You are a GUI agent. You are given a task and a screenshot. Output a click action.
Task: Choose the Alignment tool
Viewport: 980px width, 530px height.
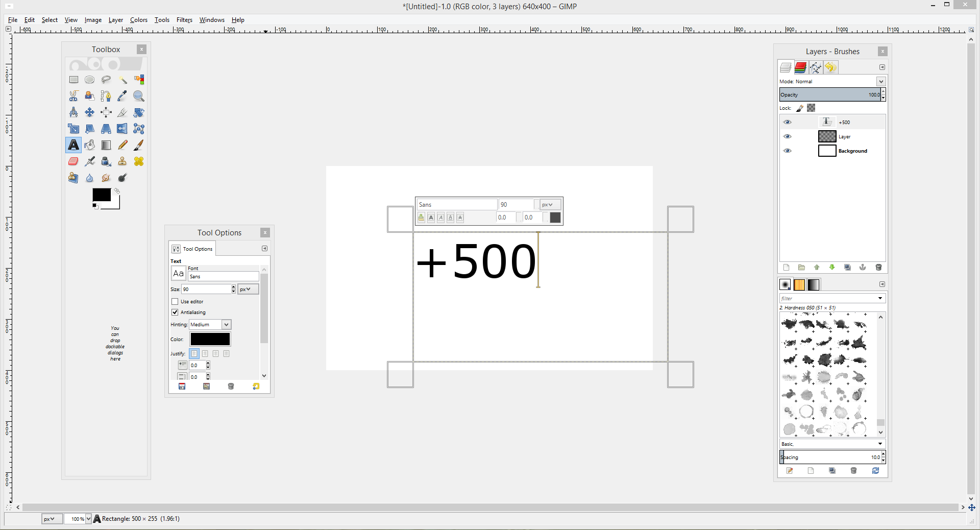click(106, 112)
